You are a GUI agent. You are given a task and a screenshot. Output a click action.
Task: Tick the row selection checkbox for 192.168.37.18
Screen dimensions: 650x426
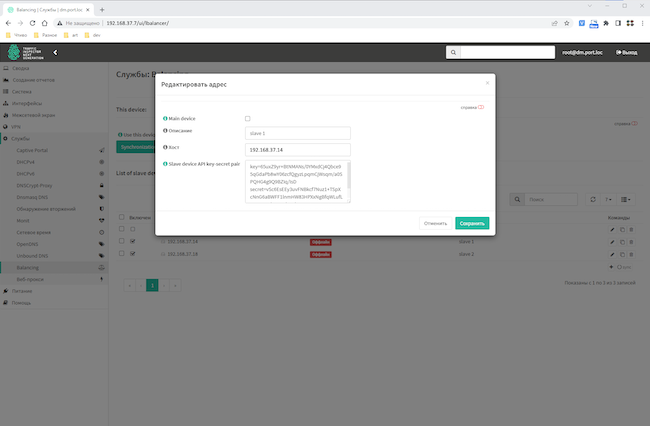[121, 253]
